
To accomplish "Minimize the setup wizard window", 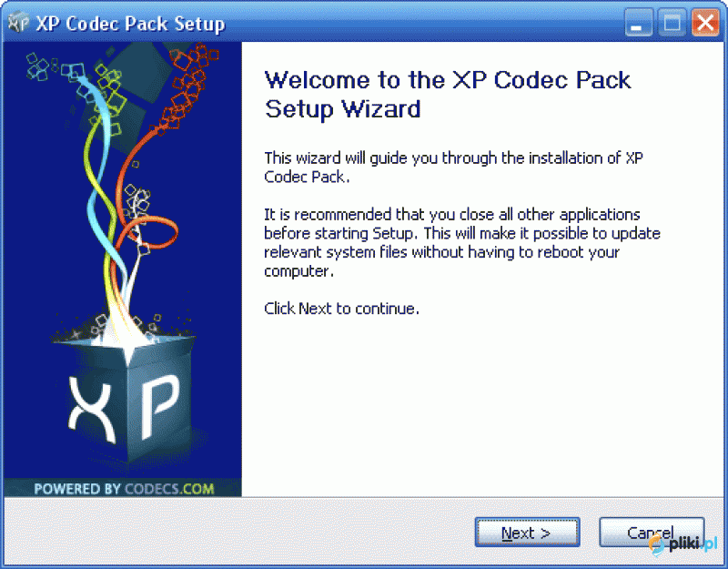I will click(639, 22).
